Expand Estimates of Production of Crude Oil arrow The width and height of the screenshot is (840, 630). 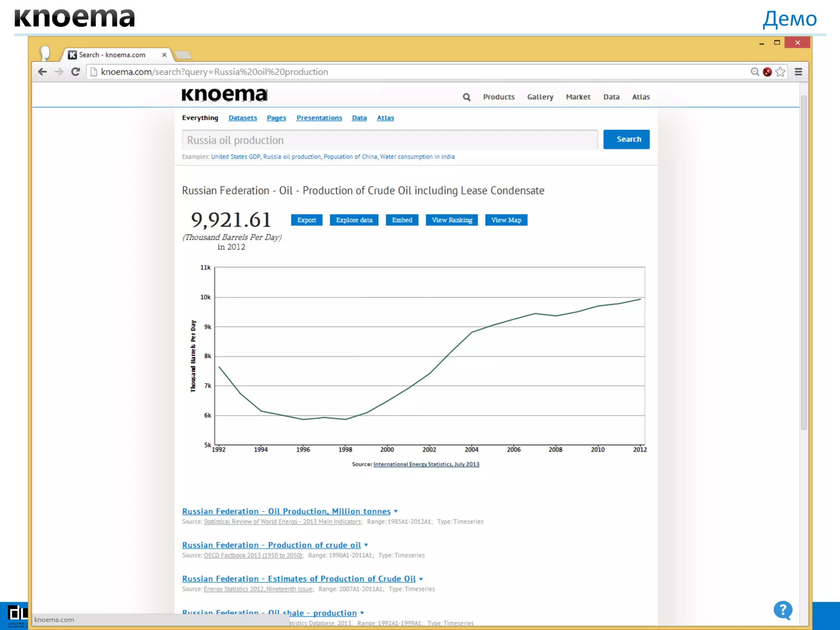point(421,579)
